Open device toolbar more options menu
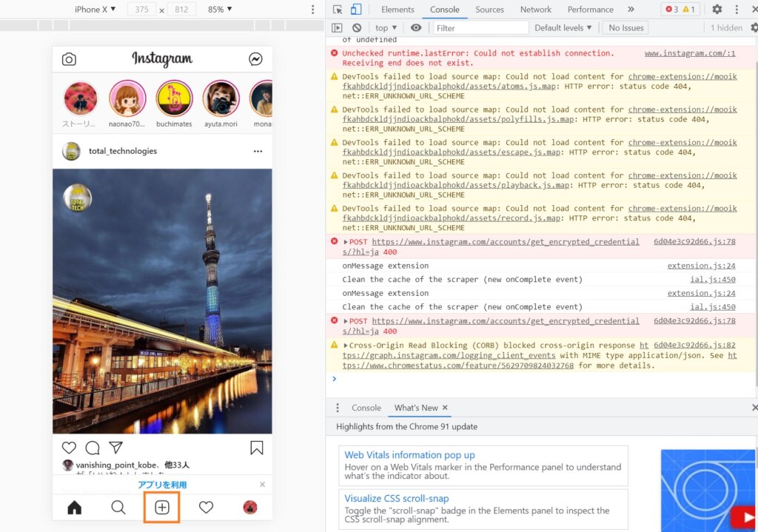Image resolution: width=758 pixels, height=532 pixels. [313, 9]
